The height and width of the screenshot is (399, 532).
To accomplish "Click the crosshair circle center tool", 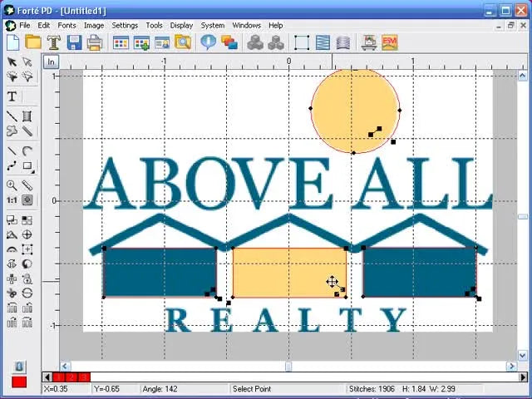I will pyautogui.click(x=27, y=234).
